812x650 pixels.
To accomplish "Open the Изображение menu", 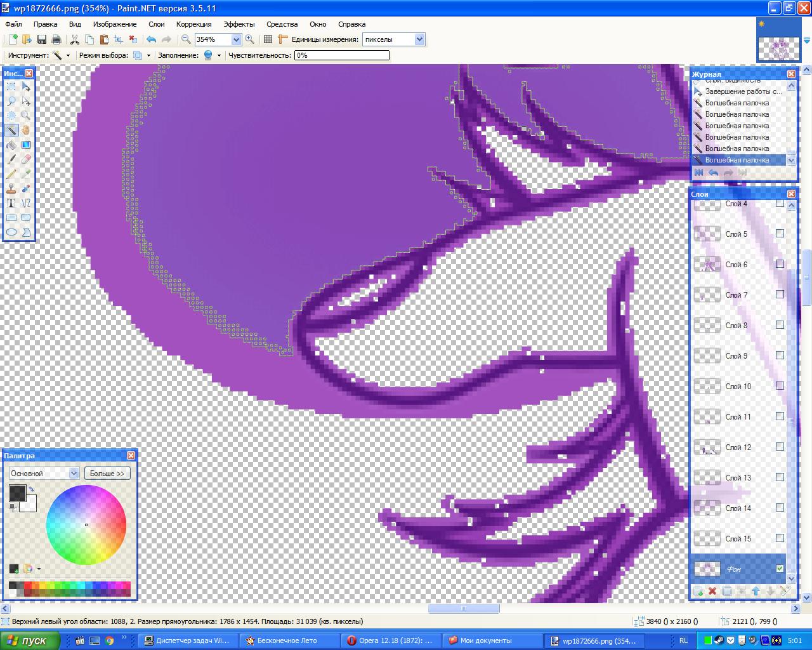I will click(115, 24).
